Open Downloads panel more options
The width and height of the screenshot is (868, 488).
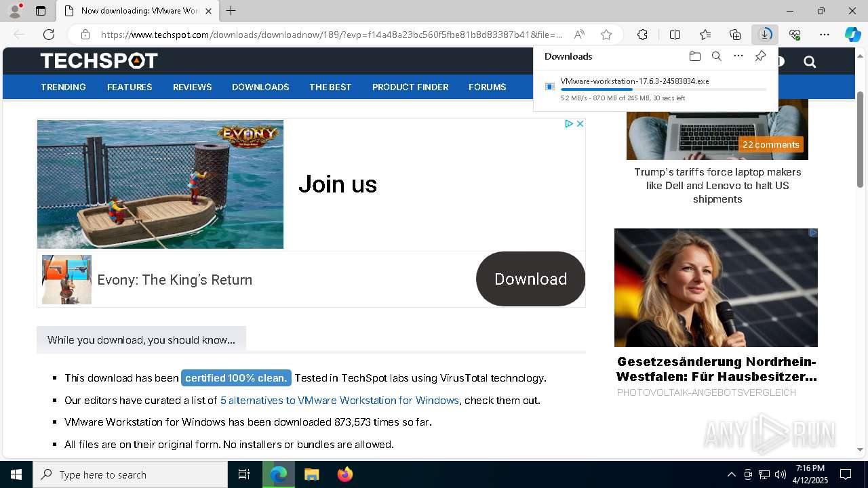point(738,56)
